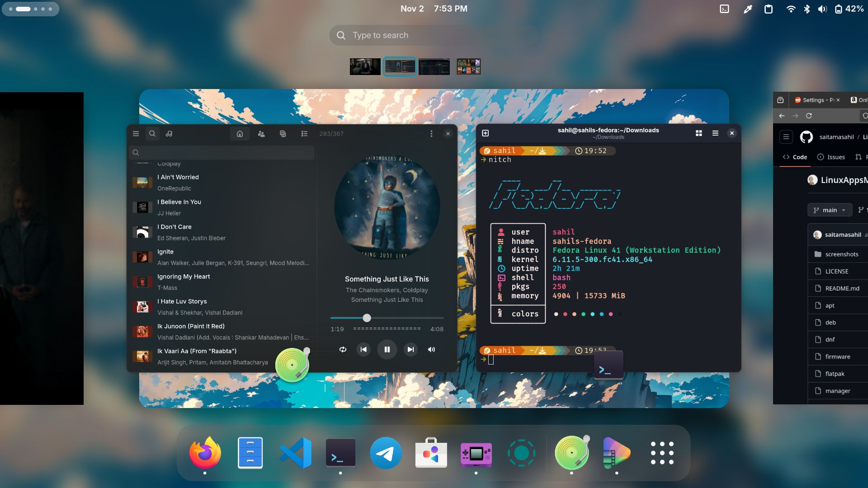Open the Artists view in the music player
The height and width of the screenshot is (488, 868).
261,133
